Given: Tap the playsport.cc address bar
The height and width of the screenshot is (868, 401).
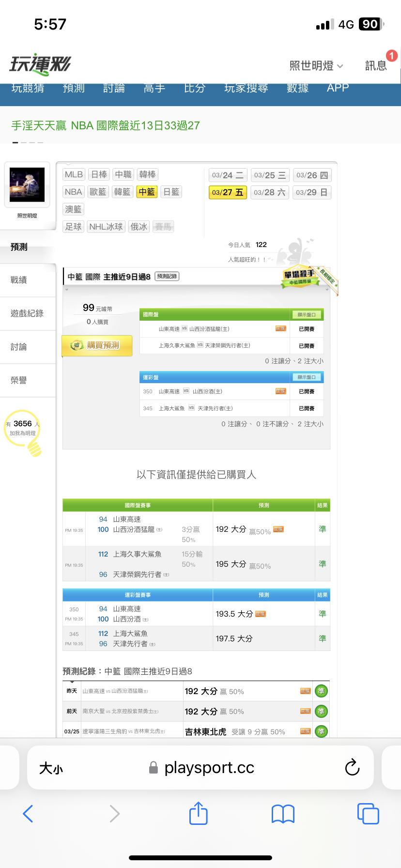Looking at the screenshot, I should coord(200,768).
